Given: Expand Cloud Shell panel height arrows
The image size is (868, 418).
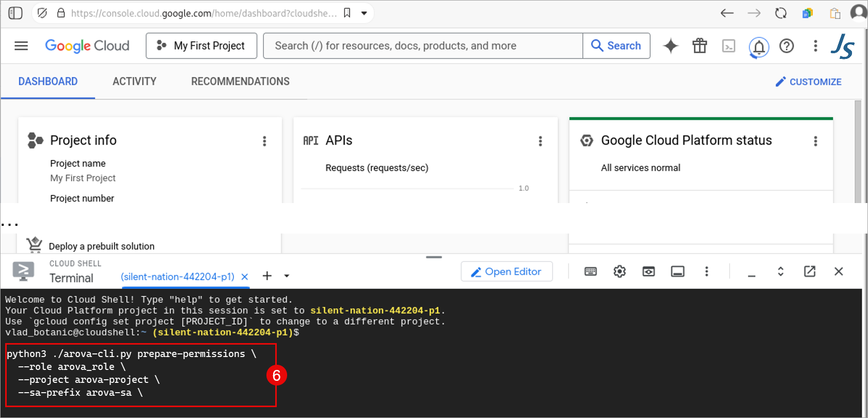Looking at the screenshot, I should 781,272.
